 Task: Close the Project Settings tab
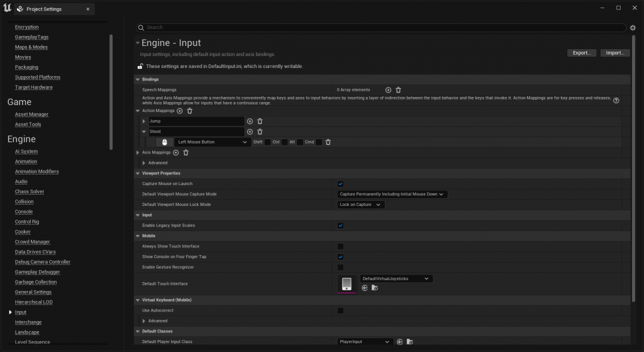click(88, 9)
